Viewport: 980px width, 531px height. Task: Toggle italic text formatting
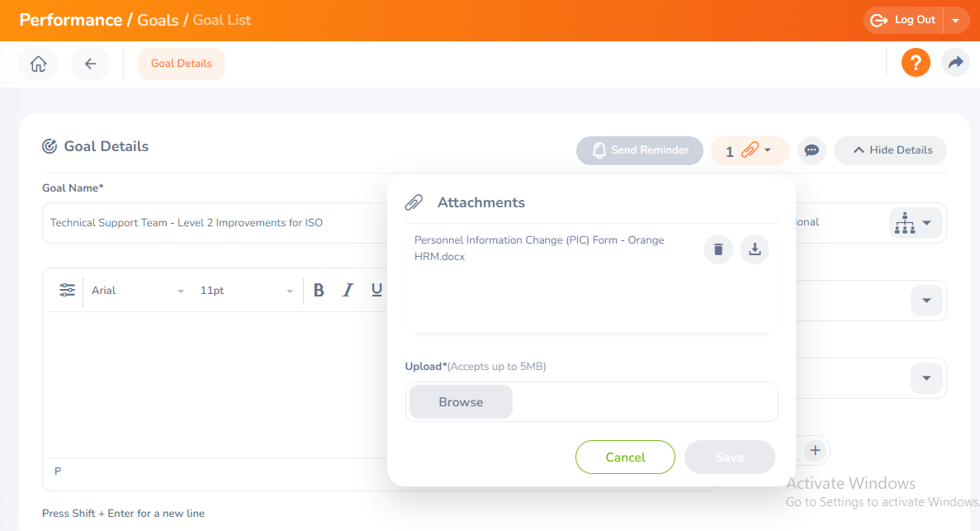[348, 290]
